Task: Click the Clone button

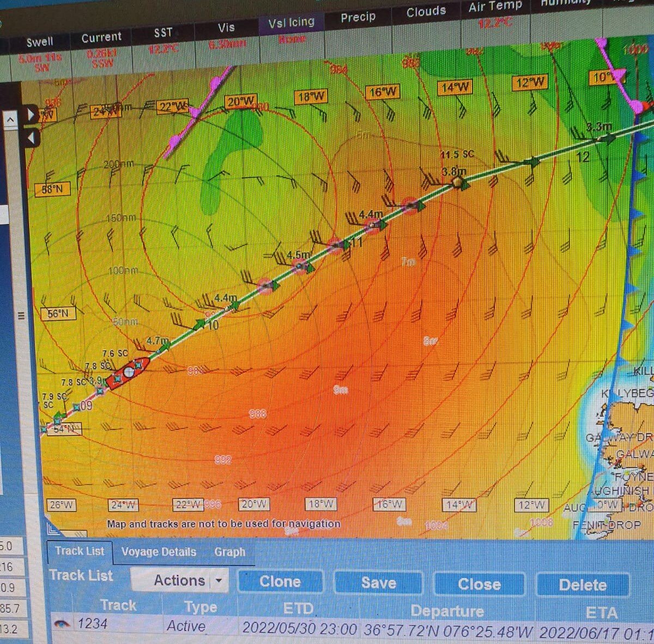Action: point(280,582)
